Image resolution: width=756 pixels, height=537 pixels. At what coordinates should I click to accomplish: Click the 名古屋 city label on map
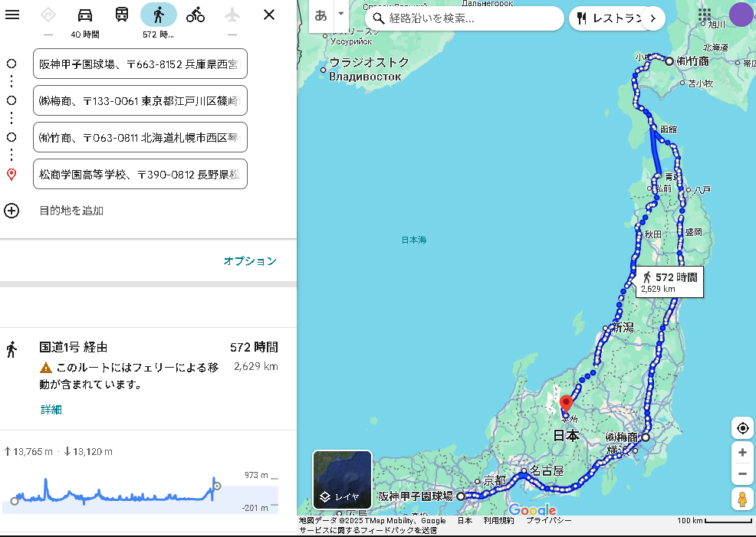[x=547, y=470]
